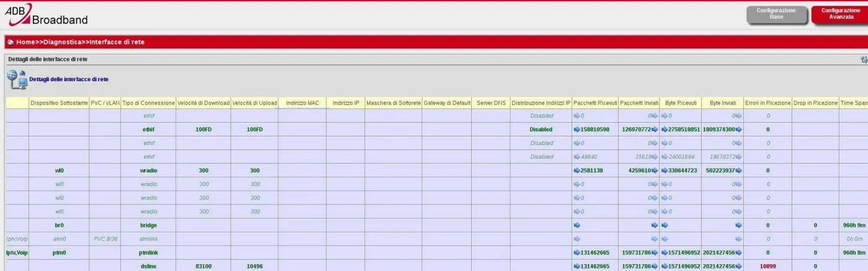Click the blue arrow next to 502223937
The image size is (868, 271).
tap(738, 171)
